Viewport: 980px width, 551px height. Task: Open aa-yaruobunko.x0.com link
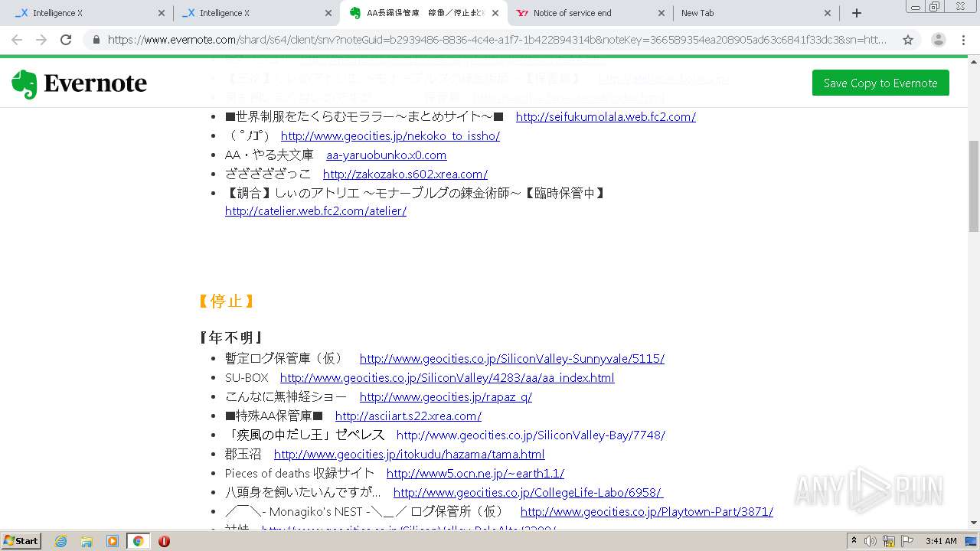(387, 155)
